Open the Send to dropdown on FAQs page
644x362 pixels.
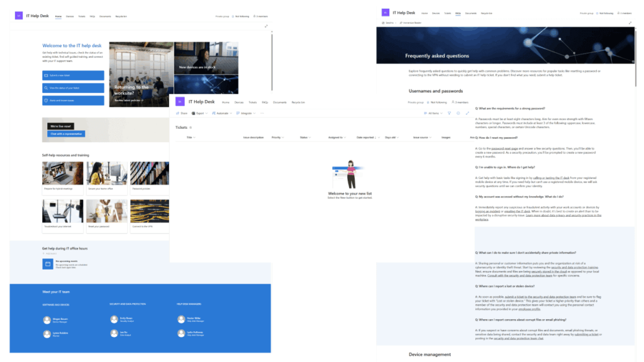point(389,23)
